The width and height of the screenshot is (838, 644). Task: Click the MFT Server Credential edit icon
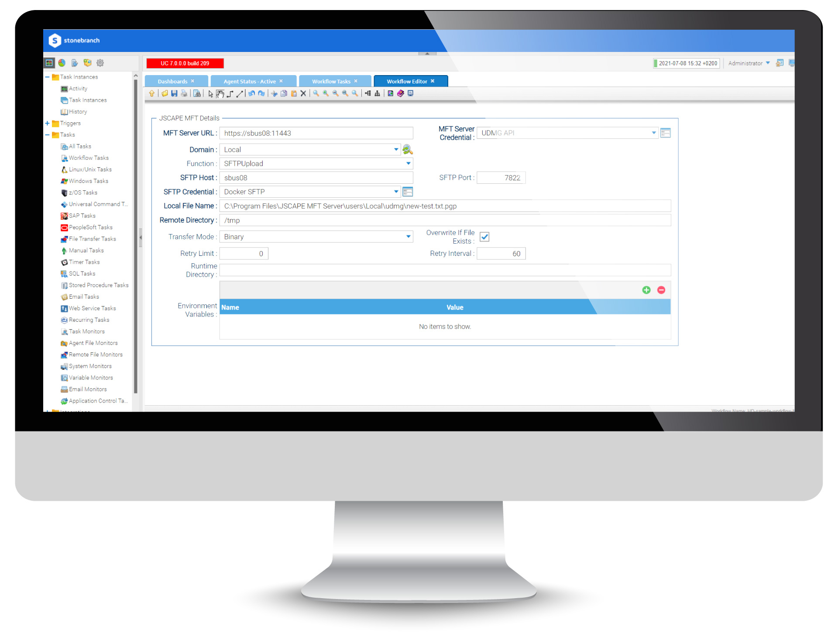(666, 133)
